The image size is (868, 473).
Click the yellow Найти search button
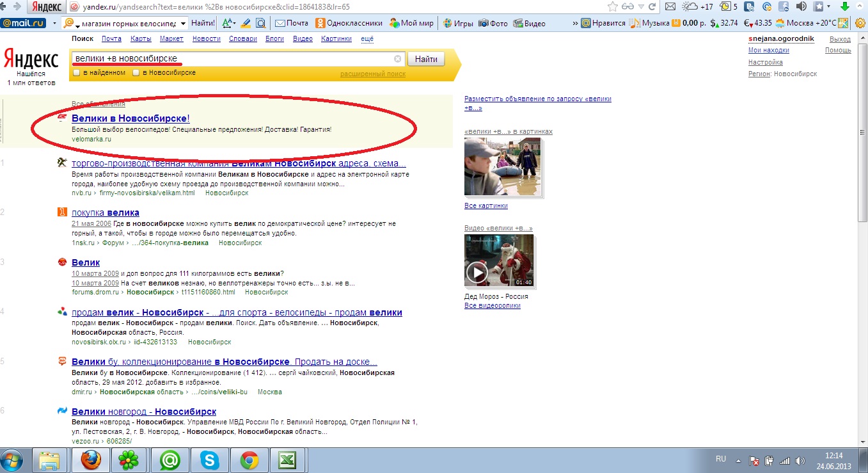pos(426,59)
